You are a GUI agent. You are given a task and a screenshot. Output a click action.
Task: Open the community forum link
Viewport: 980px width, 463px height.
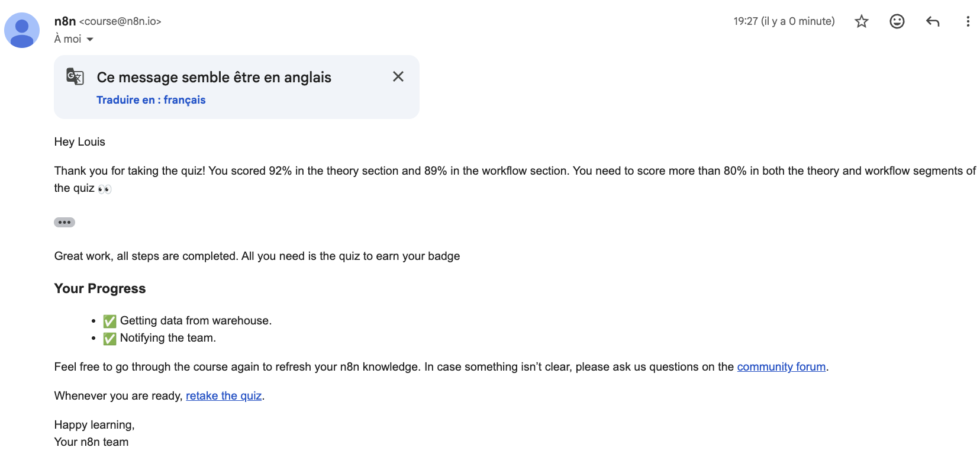coord(781,367)
